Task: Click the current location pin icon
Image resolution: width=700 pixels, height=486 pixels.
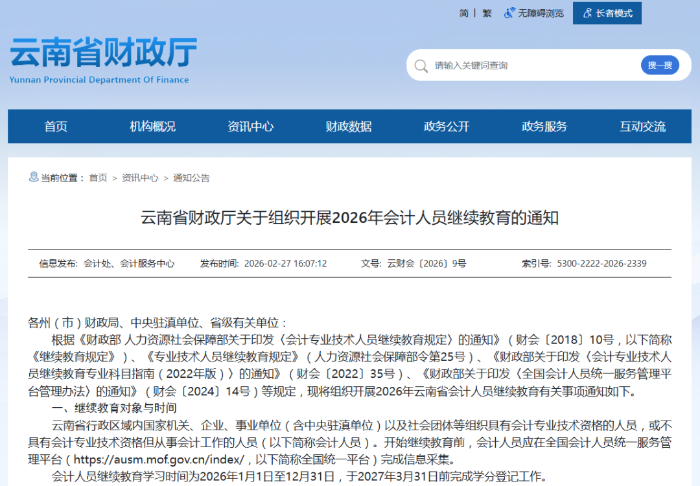Action: click(33, 178)
